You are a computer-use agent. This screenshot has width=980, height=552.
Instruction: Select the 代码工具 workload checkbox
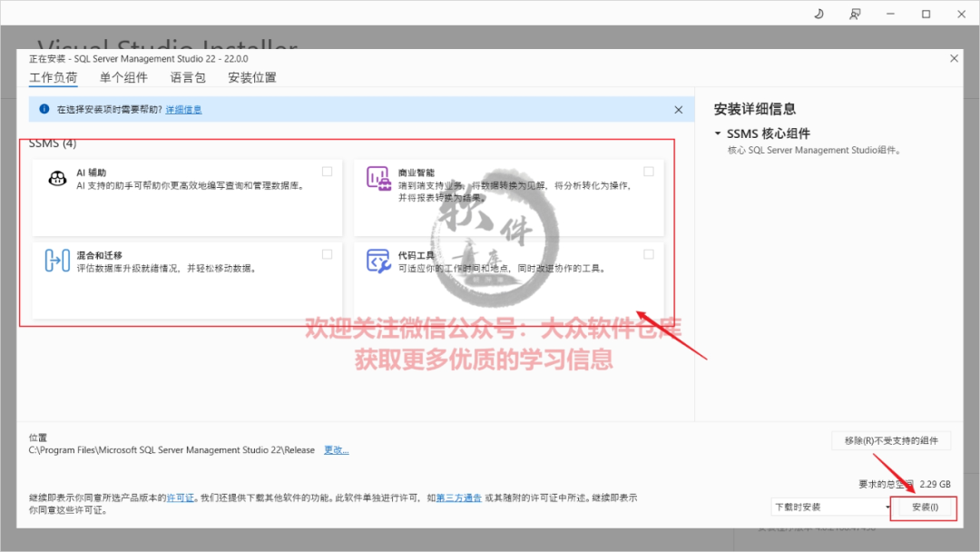[x=649, y=254]
